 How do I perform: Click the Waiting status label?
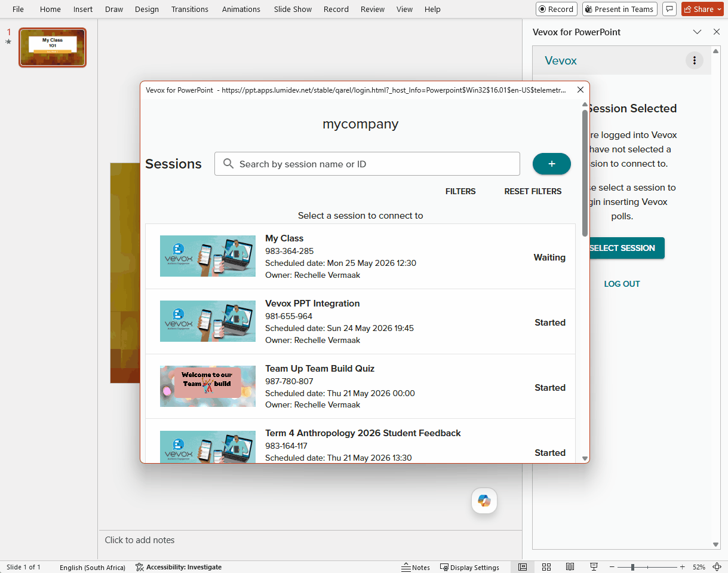[549, 258]
